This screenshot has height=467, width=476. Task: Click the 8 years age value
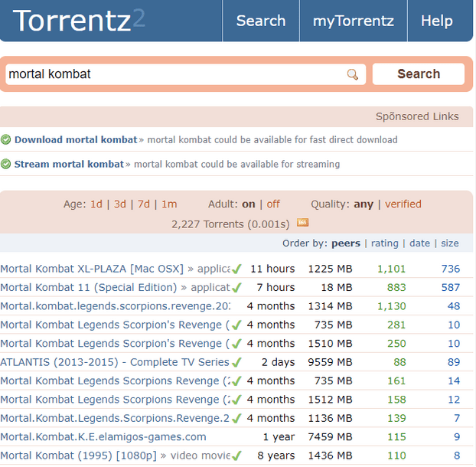(276, 456)
